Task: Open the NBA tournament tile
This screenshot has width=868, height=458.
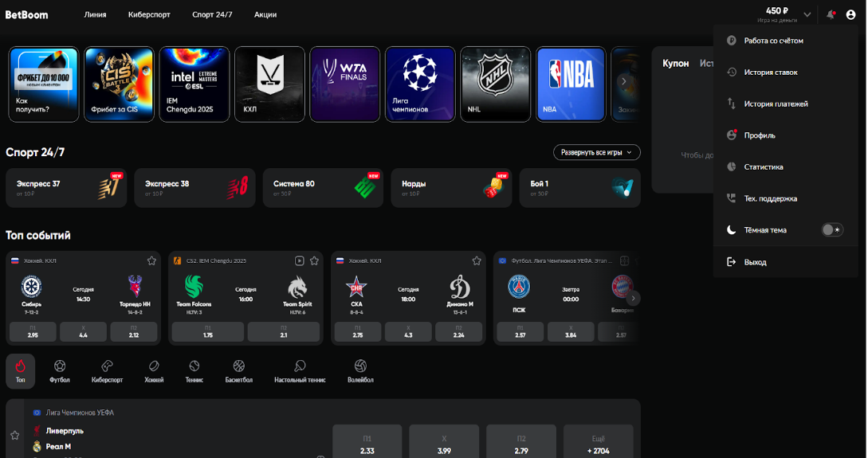Action: (570, 84)
